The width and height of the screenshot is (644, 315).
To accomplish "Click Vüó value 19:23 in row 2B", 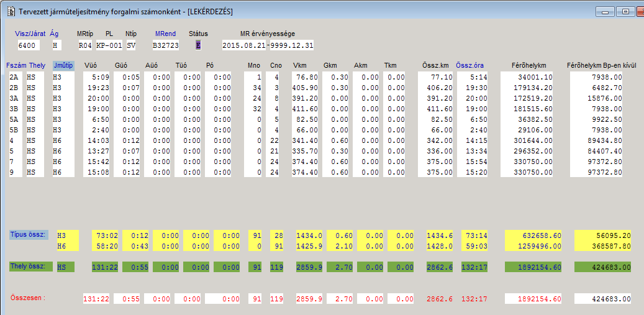I will pyautogui.click(x=97, y=88).
